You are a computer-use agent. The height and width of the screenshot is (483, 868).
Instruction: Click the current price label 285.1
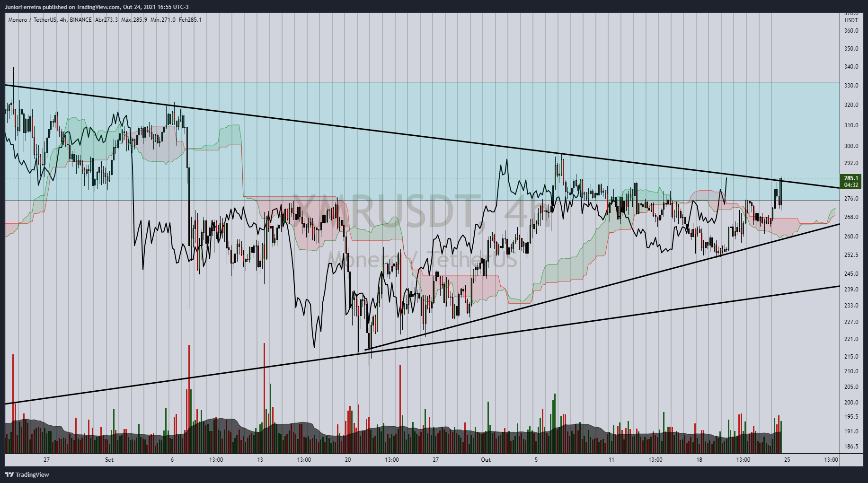pyautogui.click(x=851, y=178)
